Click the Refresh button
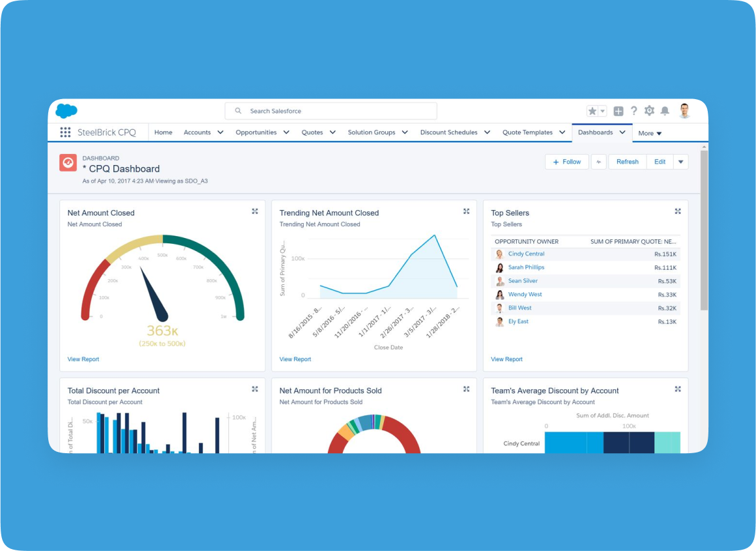The image size is (756, 551). coord(627,162)
